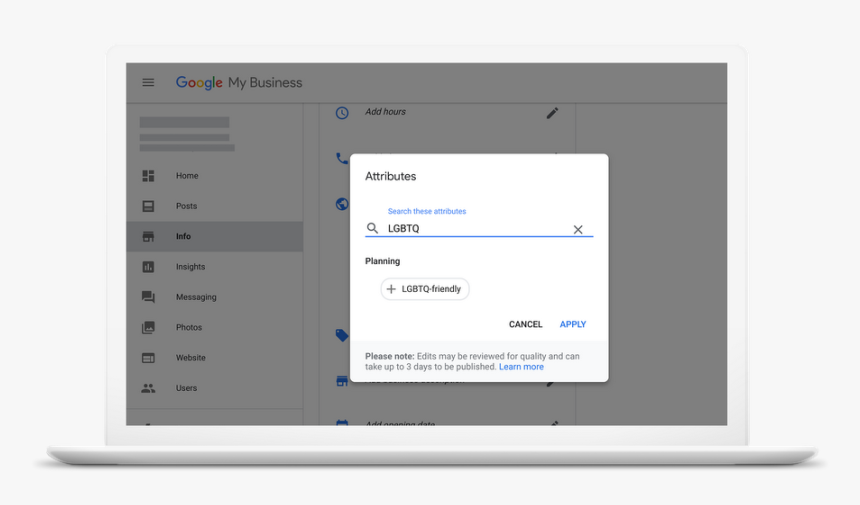Image resolution: width=860 pixels, height=505 pixels.
Task: Click the Photos icon in sidebar
Action: 148,327
